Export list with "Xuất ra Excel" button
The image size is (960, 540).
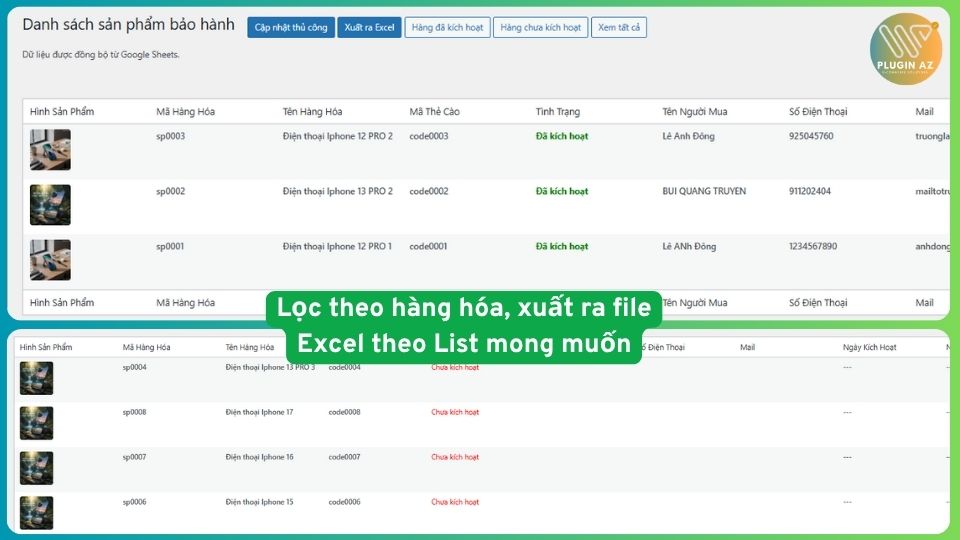(369, 28)
